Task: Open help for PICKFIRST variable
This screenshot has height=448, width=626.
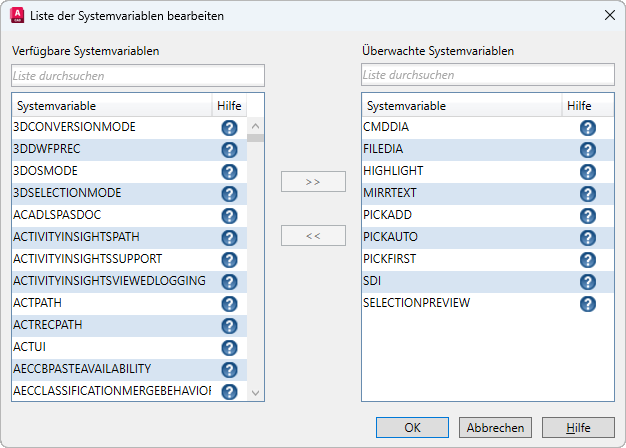Action: pyautogui.click(x=588, y=260)
